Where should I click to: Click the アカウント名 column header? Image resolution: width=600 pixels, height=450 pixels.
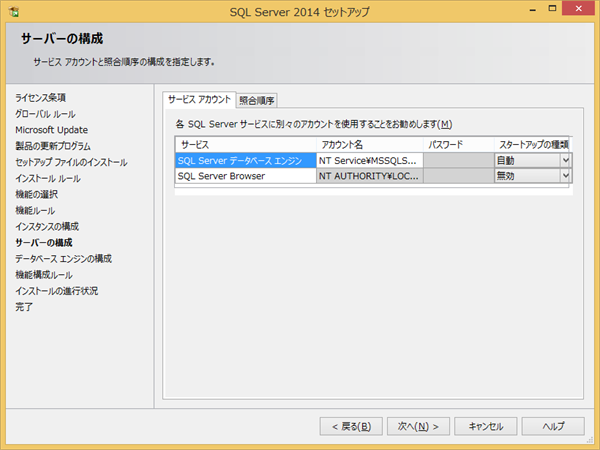[x=370, y=145]
